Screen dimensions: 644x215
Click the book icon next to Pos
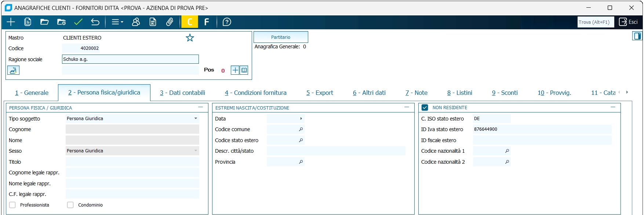(x=244, y=70)
